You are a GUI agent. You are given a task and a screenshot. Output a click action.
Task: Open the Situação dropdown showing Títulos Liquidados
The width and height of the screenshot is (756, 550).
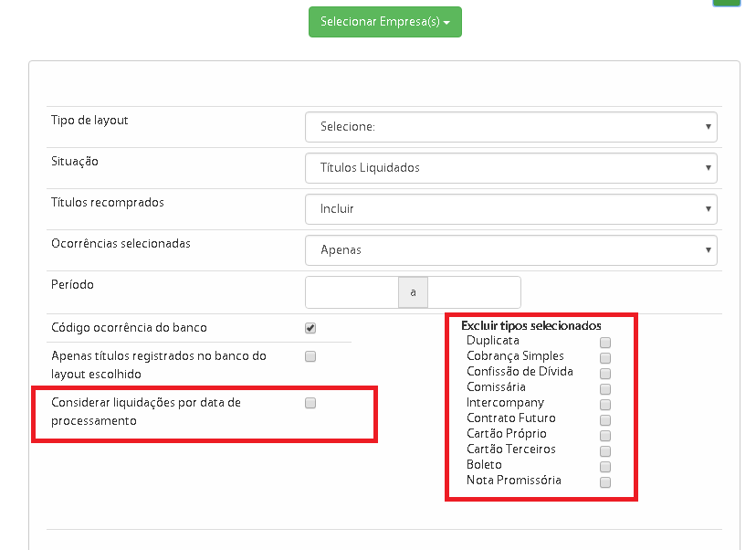(510, 168)
